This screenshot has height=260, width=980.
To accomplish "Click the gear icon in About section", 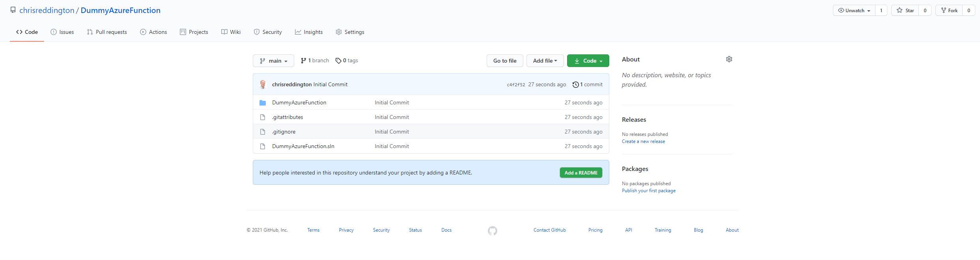I will tap(729, 59).
